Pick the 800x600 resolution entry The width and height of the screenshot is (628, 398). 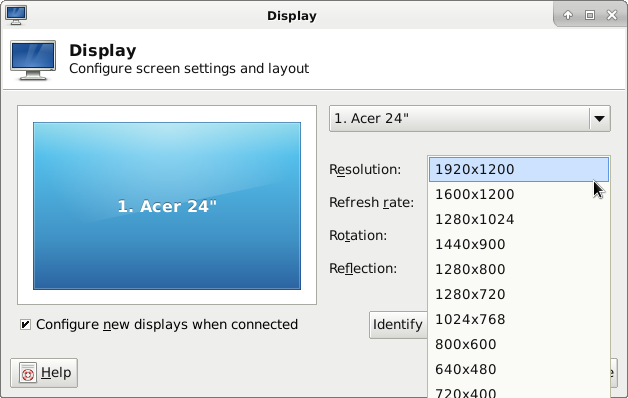pyautogui.click(x=519, y=344)
